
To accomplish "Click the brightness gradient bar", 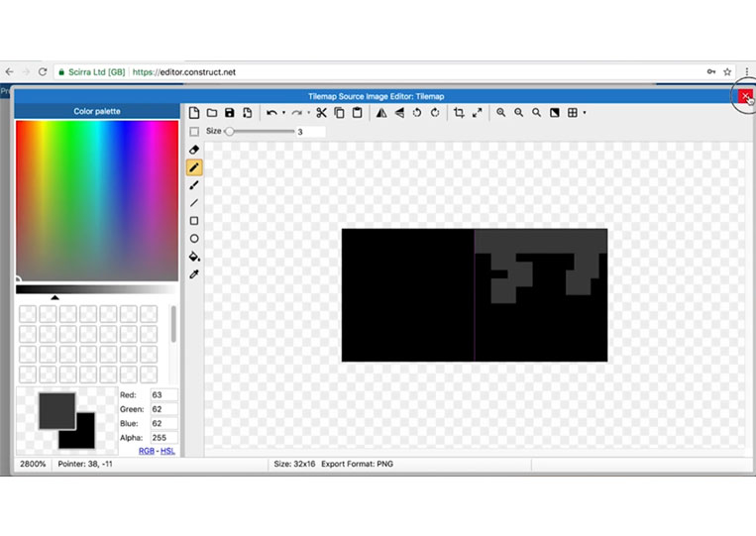I will pos(97,289).
